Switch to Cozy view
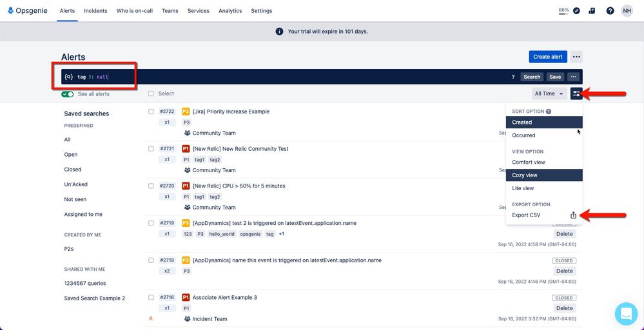Viewport: 644px width, 330px height. click(544, 175)
